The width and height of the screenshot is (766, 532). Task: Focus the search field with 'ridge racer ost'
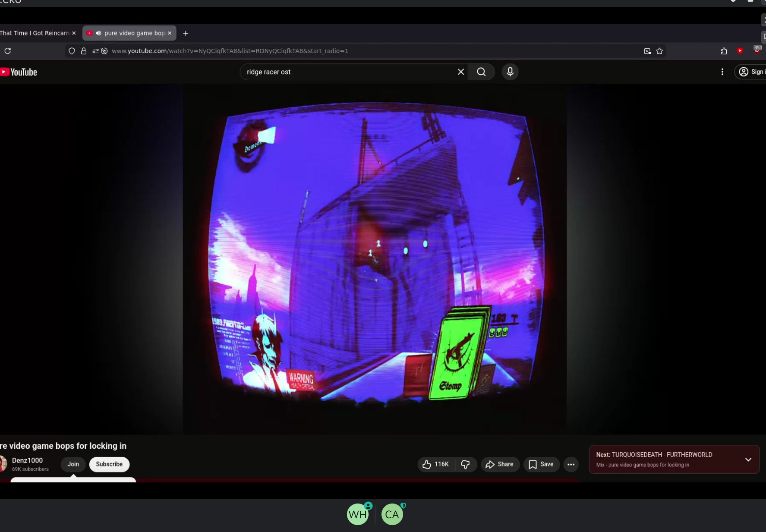[345, 72]
